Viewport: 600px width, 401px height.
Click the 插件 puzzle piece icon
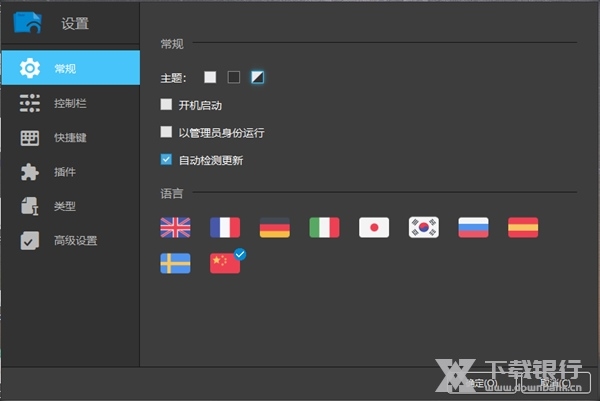pyautogui.click(x=30, y=172)
